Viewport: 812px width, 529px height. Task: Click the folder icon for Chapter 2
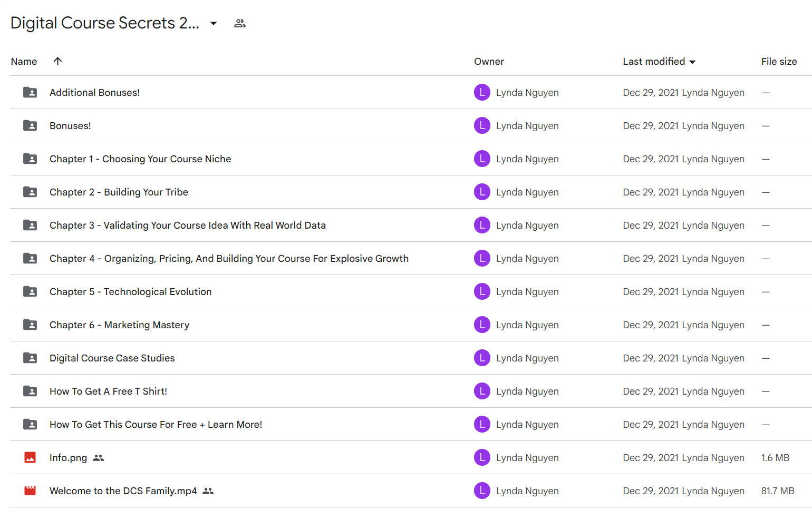pyautogui.click(x=30, y=192)
